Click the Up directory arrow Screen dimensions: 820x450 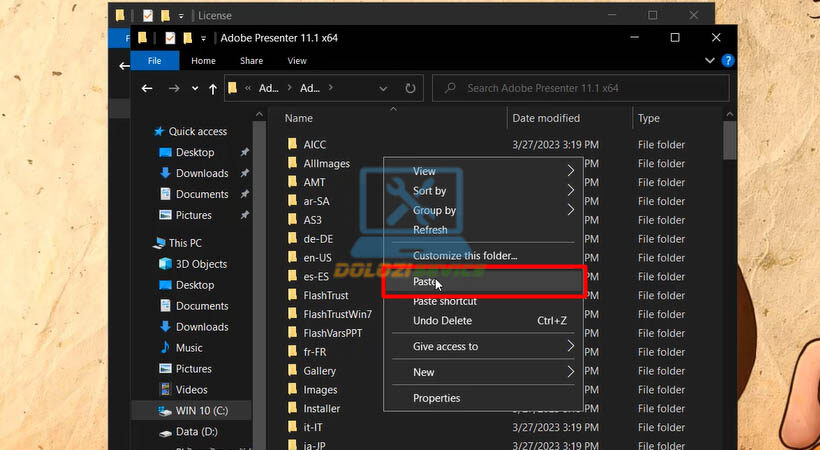(212, 88)
